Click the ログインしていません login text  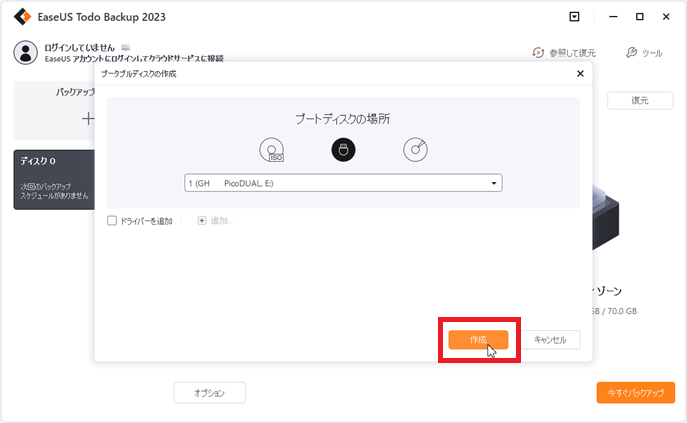(x=80, y=47)
